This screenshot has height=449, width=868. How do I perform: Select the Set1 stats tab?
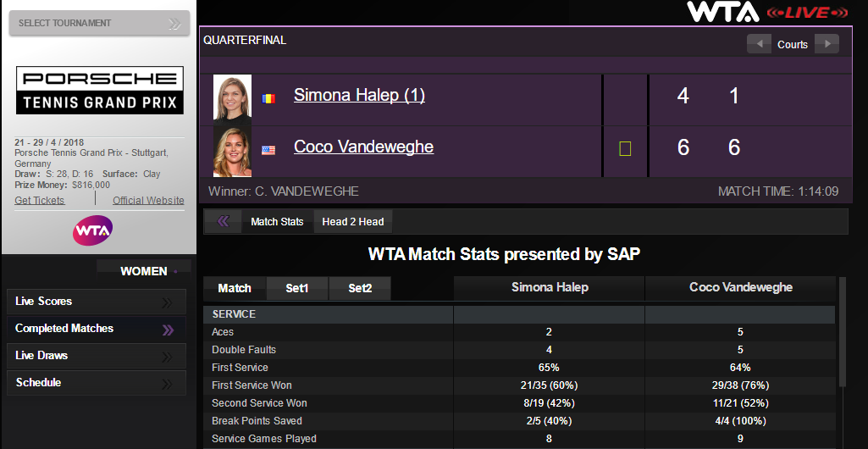tap(297, 288)
